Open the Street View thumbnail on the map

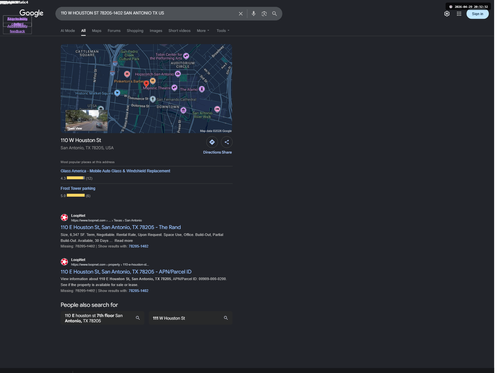tap(86, 120)
